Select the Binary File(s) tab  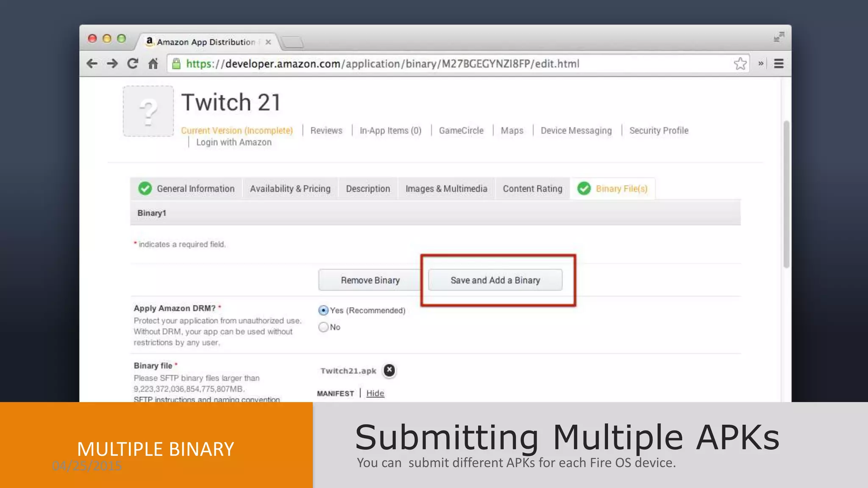click(613, 189)
